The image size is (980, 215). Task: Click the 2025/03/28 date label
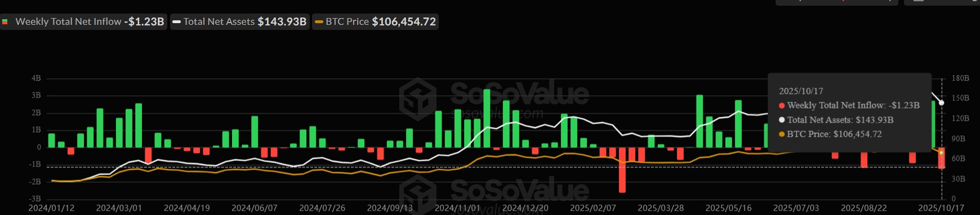pyautogui.click(x=661, y=208)
